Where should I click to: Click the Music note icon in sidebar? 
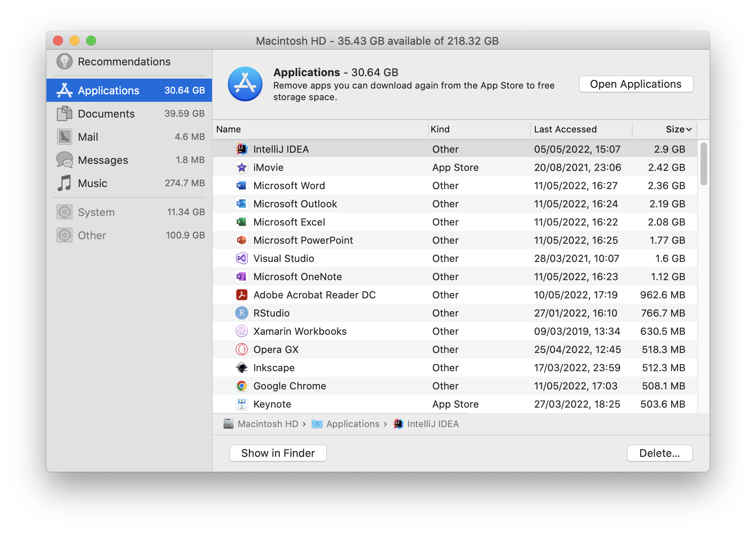[x=65, y=183]
